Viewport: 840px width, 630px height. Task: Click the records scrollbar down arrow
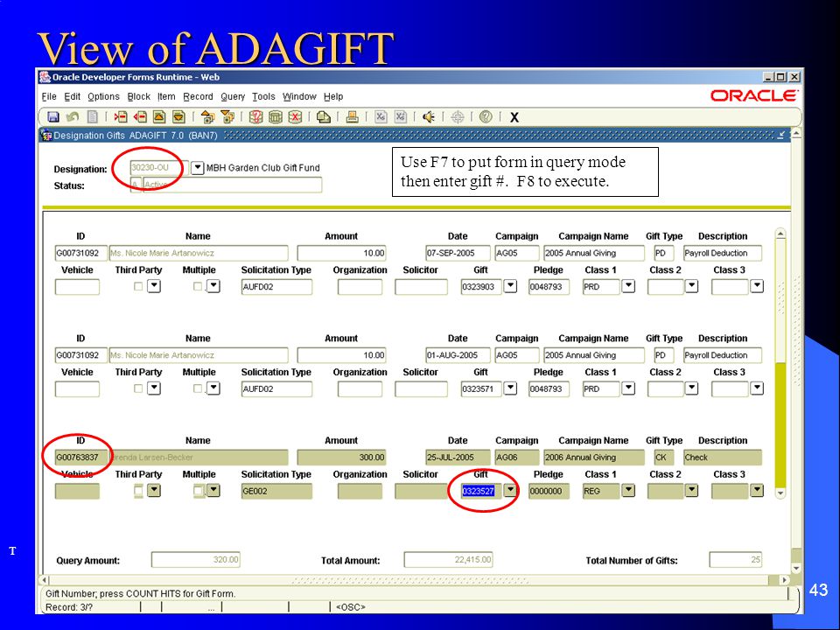780,493
